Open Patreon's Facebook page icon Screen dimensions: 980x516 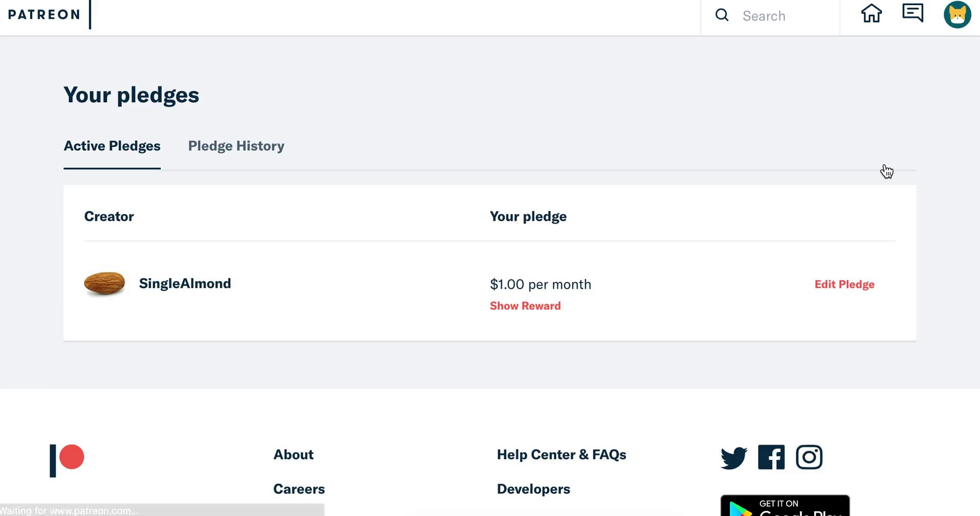[771, 457]
